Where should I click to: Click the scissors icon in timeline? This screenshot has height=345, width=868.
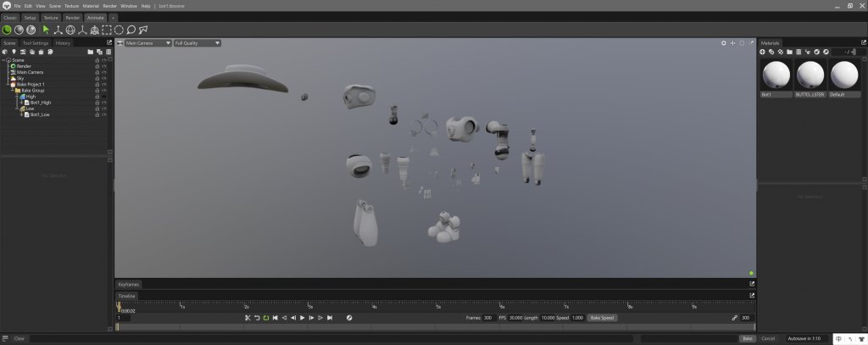[248, 318]
